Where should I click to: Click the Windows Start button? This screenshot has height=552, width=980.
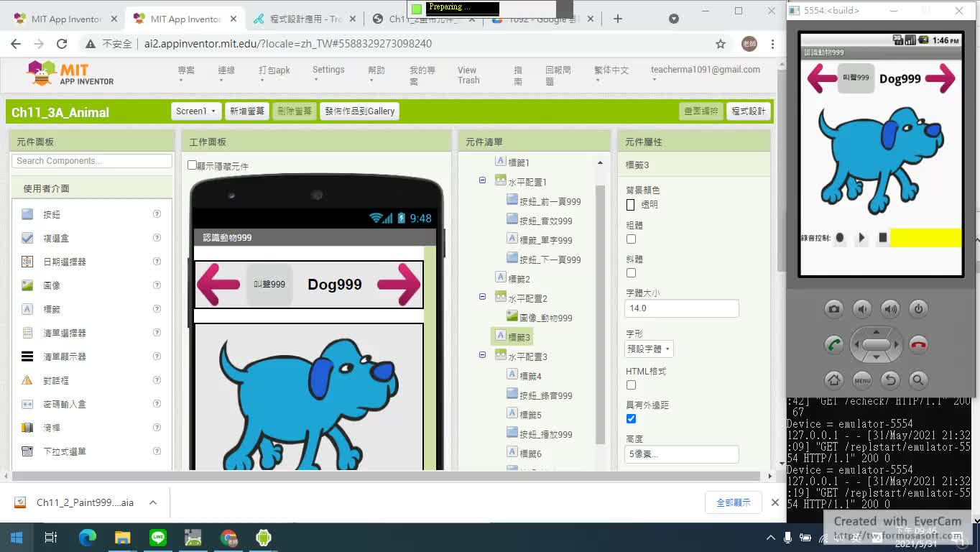pos(17,537)
